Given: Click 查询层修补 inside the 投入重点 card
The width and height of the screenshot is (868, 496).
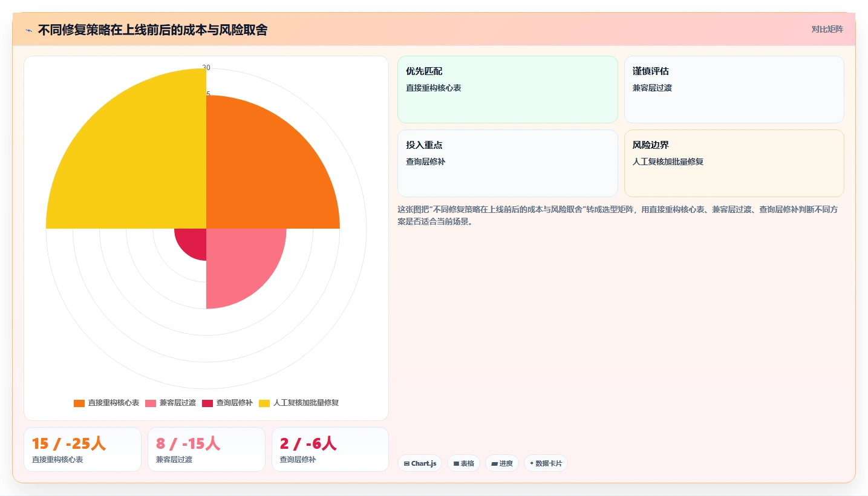Looking at the screenshot, I should click(x=426, y=162).
